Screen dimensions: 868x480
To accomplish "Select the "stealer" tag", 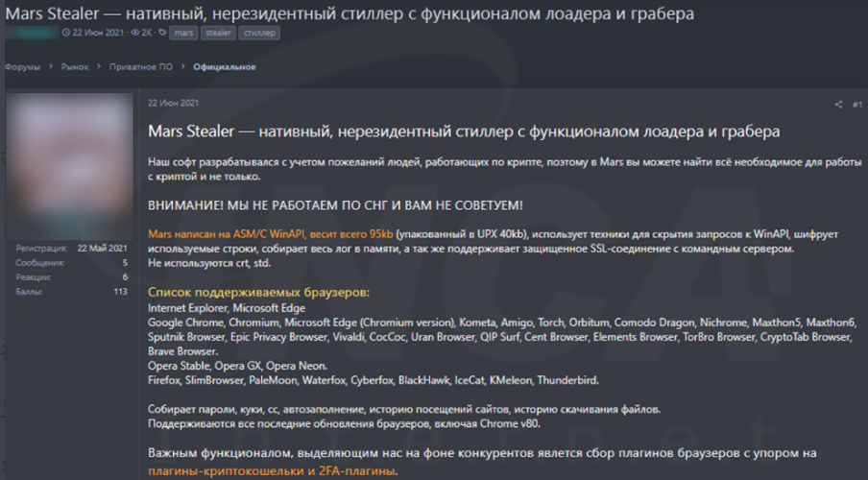I will tap(218, 34).
